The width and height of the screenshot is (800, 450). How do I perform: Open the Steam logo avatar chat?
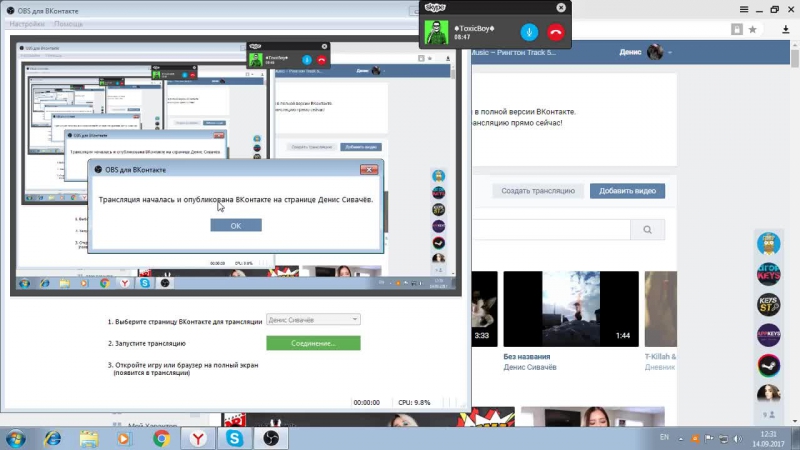point(768,365)
